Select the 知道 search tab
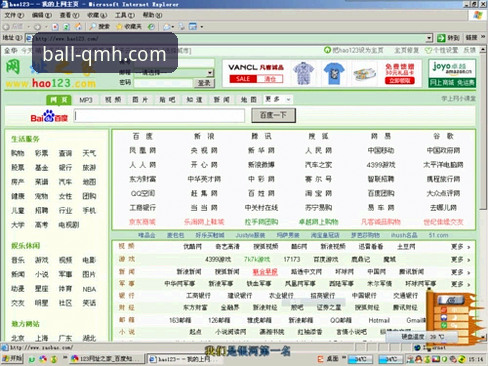The image size is (488, 366). 194,100
